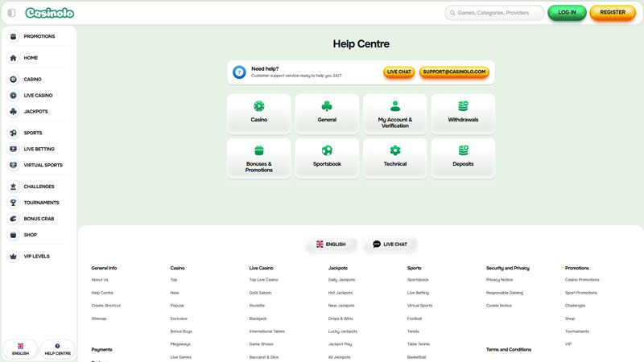Screen dimensions: 644x362
Task: Open the Shop bag icon in sidebar
Action: click(x=13, y=235)
